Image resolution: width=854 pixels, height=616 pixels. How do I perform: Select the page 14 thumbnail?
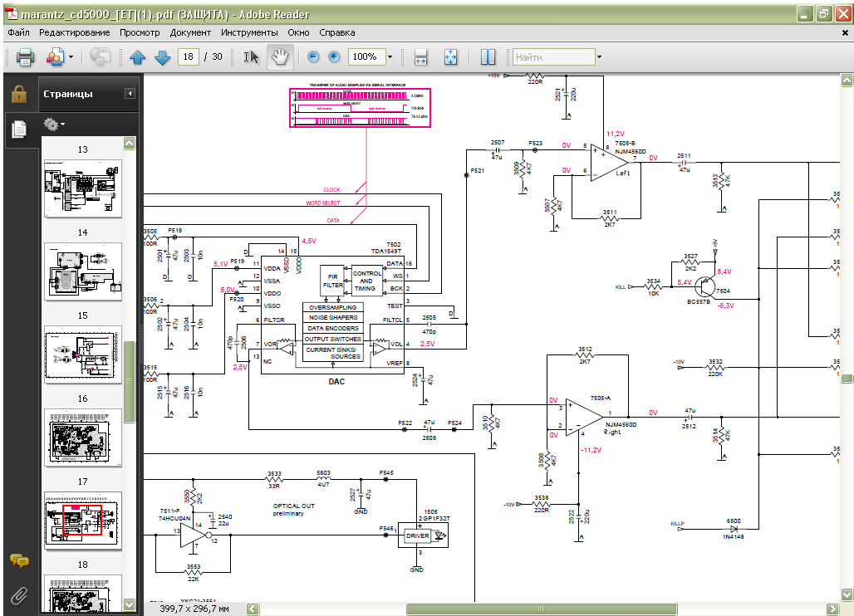[82, 271]
